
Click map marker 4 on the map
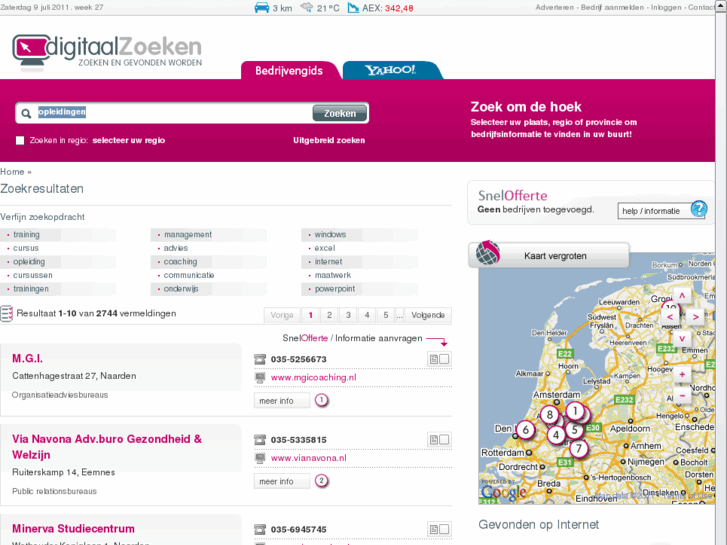tap(556, 435)
